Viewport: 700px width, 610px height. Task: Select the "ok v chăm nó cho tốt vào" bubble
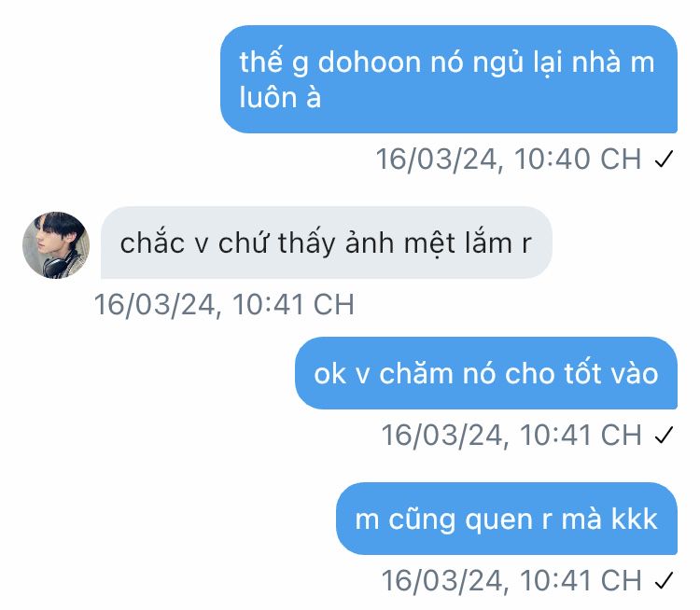pyautogui.click(x=486, y=373)
